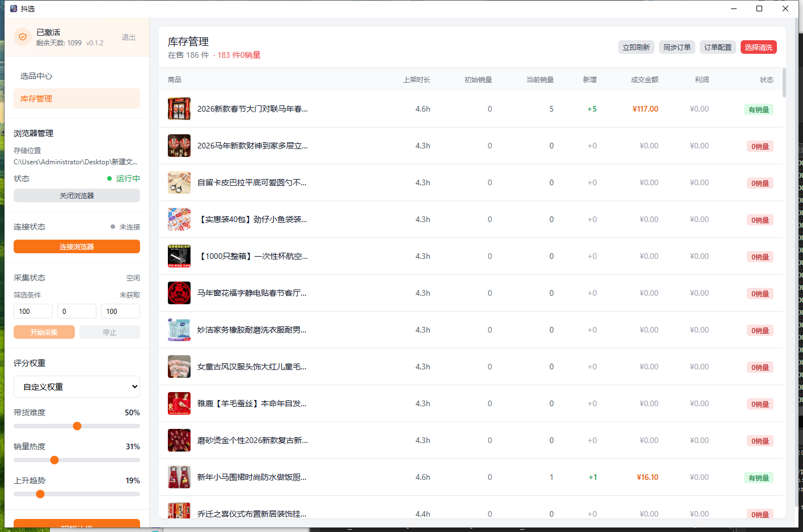Click 关闭浏览器 to close the browser
Viewport: 803px width, 532px height.
pyautogui.click(x=77, y=195)
